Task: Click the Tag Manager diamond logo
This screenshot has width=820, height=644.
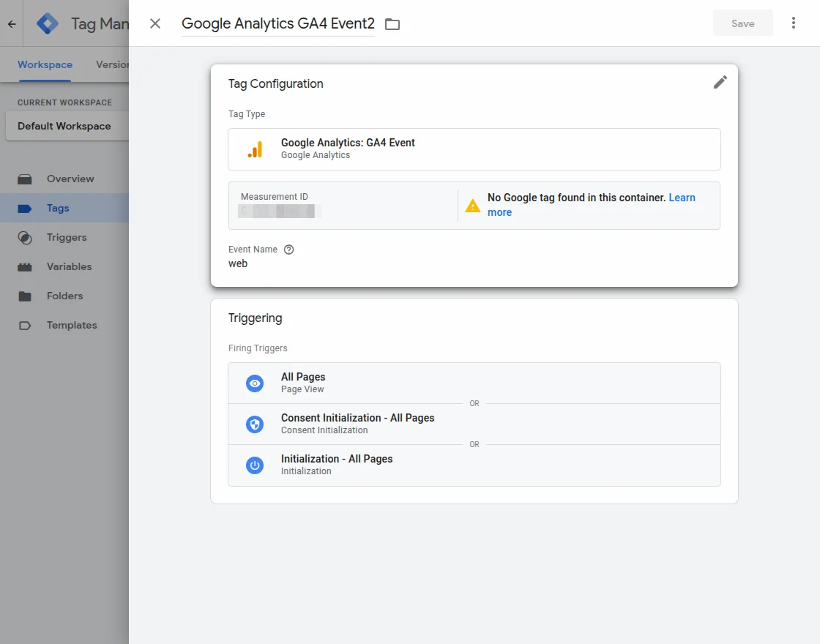Action: click(x=48, y=23)
